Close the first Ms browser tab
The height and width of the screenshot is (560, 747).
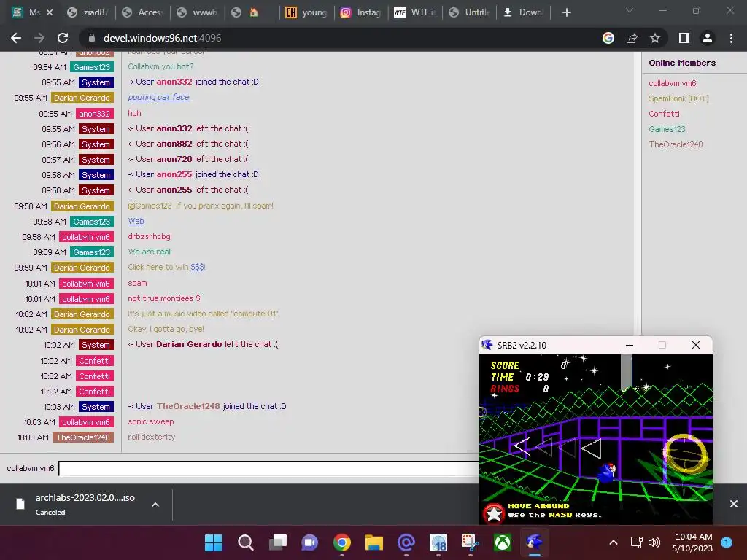[50, 12]
